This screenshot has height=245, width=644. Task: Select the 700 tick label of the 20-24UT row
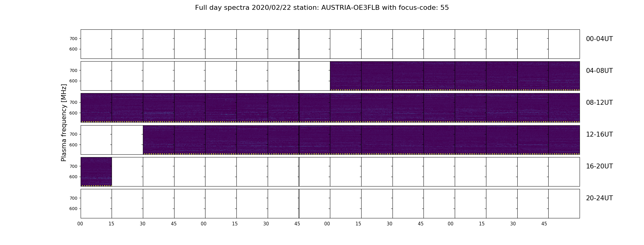pos(73,198)
